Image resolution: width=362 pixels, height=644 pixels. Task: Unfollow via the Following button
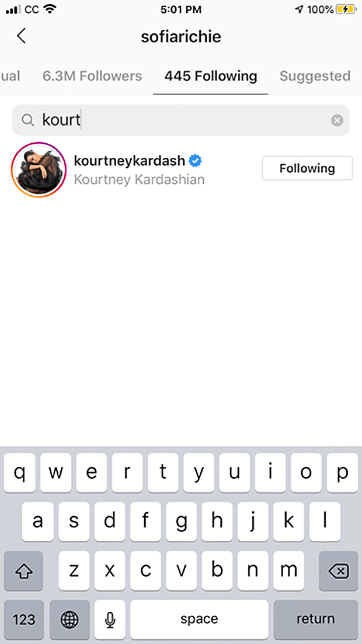(x=307, y=168)
